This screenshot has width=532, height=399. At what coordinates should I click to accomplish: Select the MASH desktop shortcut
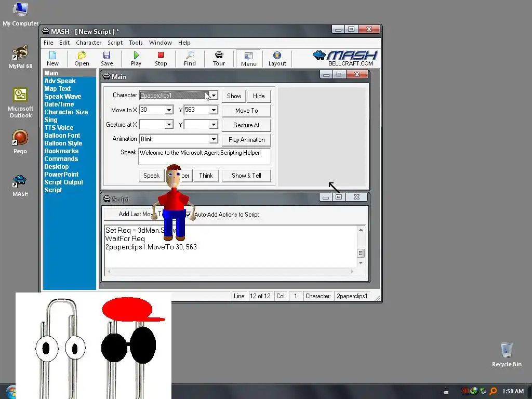click(x=20, y=185)
